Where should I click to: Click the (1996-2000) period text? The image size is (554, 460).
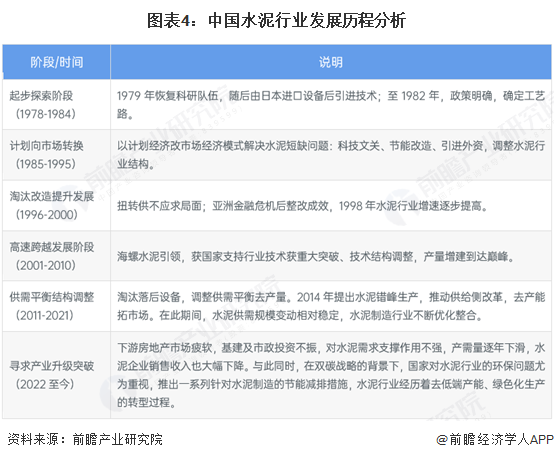[x=47, y=214]
